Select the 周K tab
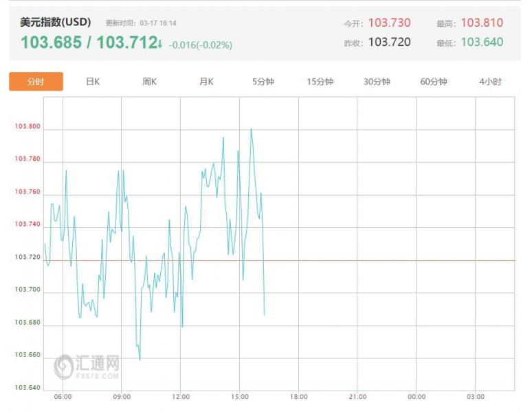This screenshot has height=412, width=532. (149, 82)
